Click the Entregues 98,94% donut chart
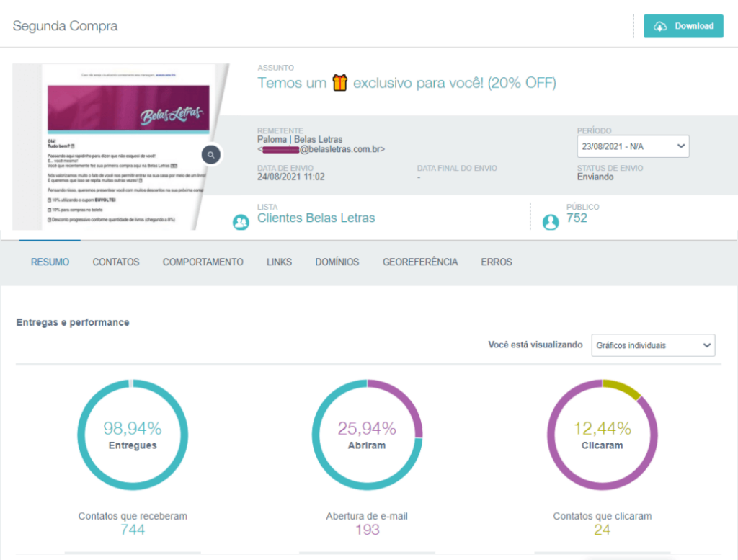This screenshot has height=560, width=738. tap(133, 435)
